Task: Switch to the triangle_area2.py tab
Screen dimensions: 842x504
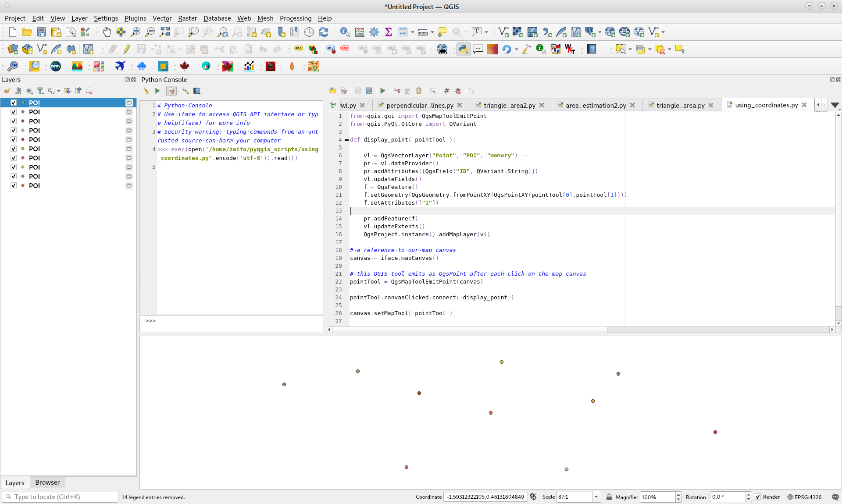Action: click(x=510, y=105)
